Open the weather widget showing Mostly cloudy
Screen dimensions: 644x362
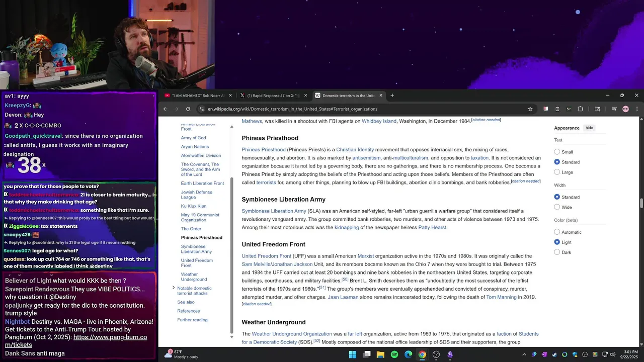(182, 354)
